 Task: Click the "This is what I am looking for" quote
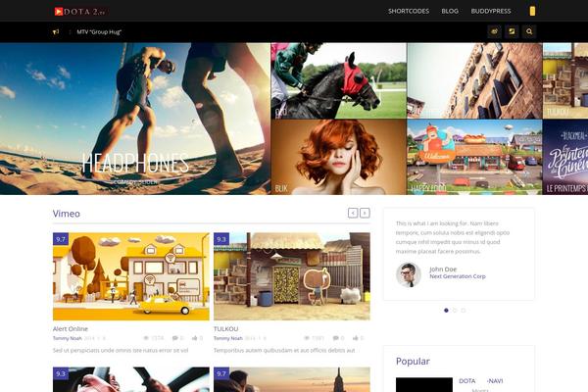[x=453, y=237]
